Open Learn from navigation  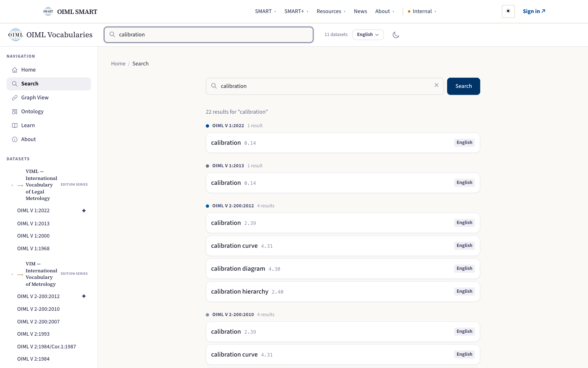click(49, 125)
